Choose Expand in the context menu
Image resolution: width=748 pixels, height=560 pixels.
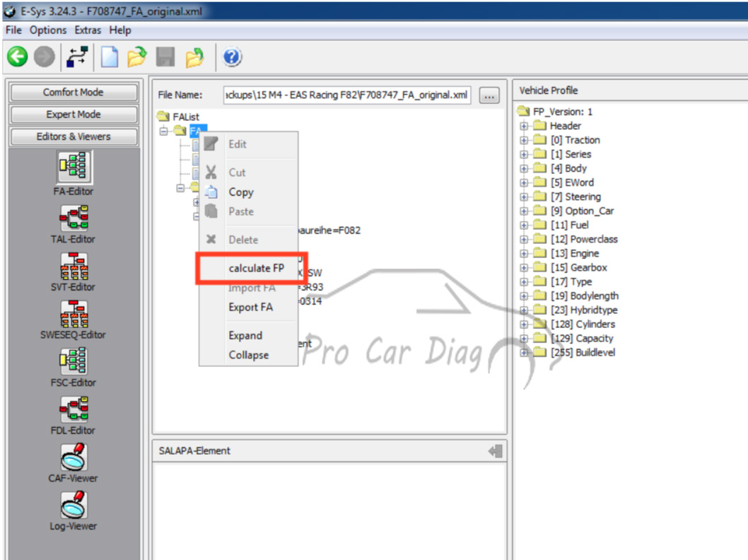pos(249,335)
